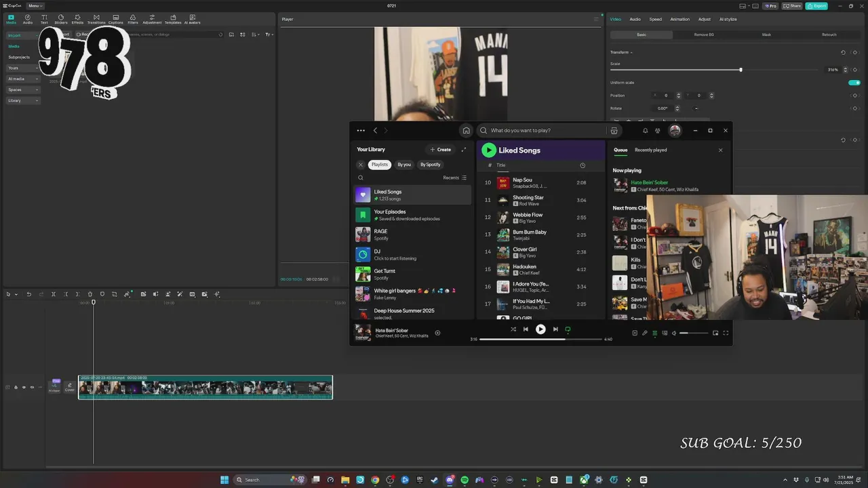
Task: Toggle Spotify repeat
Action: [568, 329]
